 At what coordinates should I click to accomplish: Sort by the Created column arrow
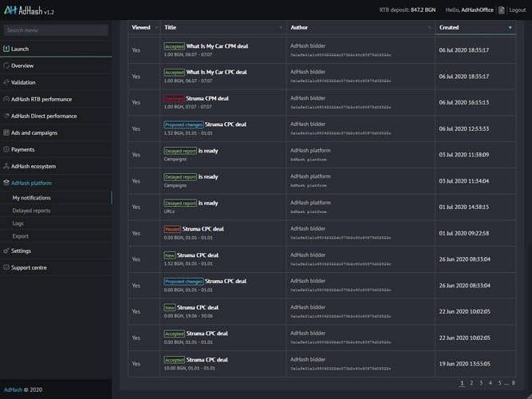[x=510, y=28]
